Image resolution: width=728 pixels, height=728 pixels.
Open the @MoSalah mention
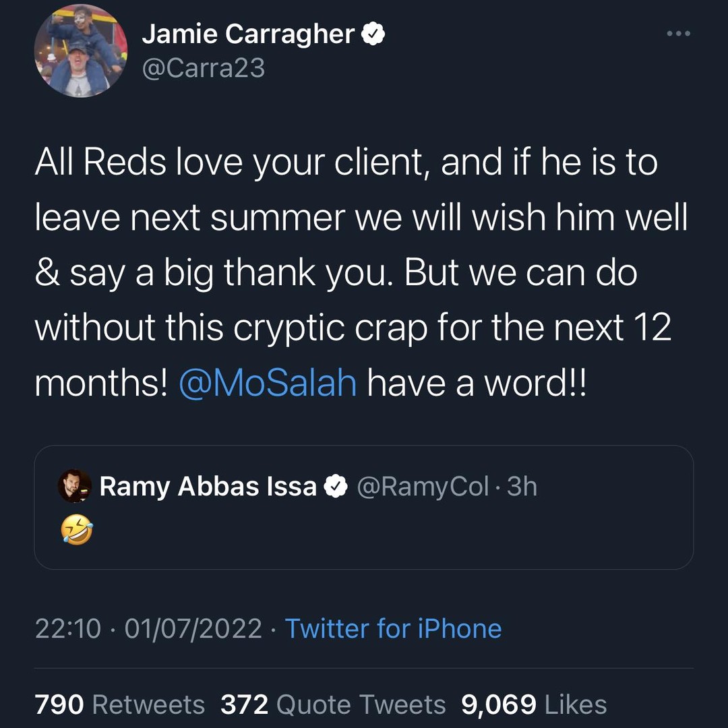coord(268,383)
